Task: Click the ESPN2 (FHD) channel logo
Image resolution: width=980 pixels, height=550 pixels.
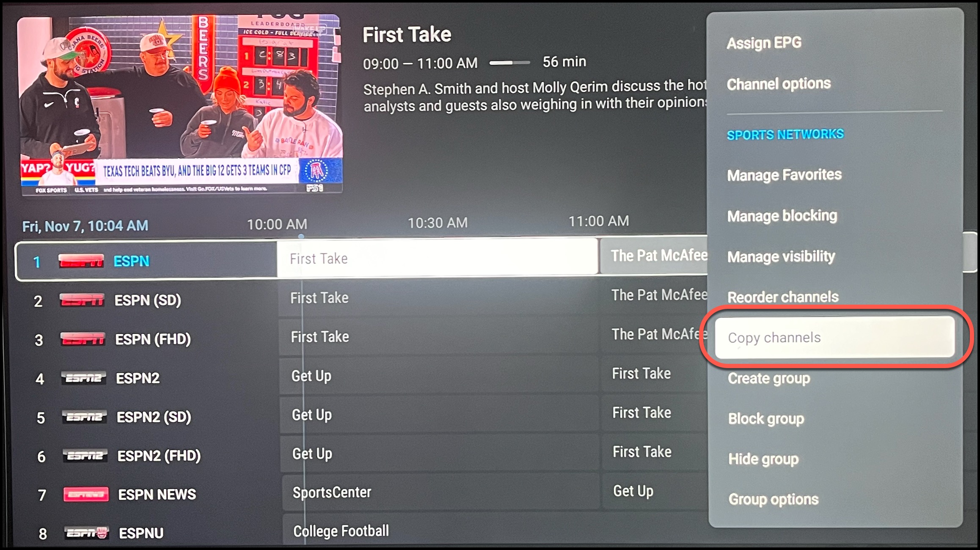Action: coord(85,456)
